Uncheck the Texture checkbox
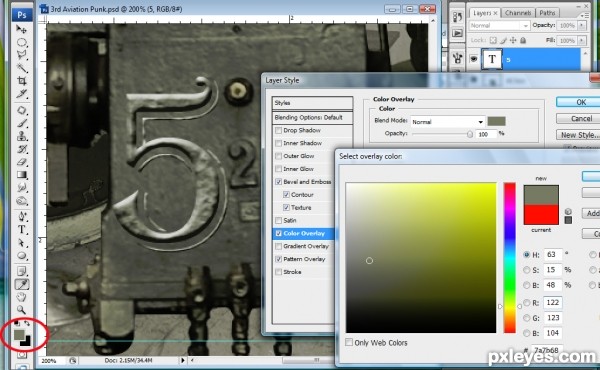The height and width of the screenshot is (370, 600). tap(286, 207)
